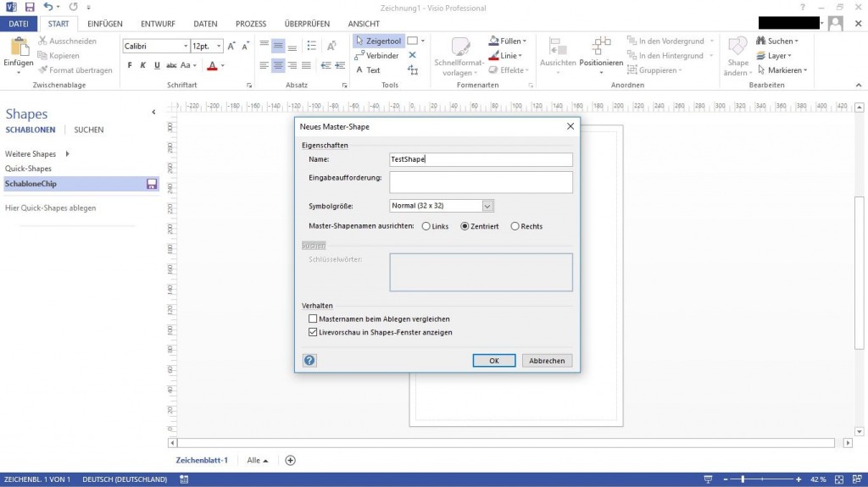Confirm the dialog with OK
The image size is (868, 487).
[494, 360]
